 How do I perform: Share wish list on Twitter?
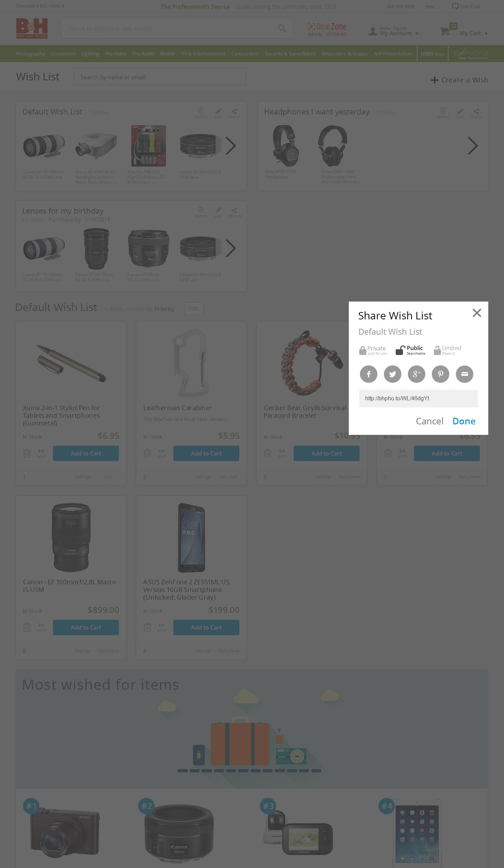[393, 374]
